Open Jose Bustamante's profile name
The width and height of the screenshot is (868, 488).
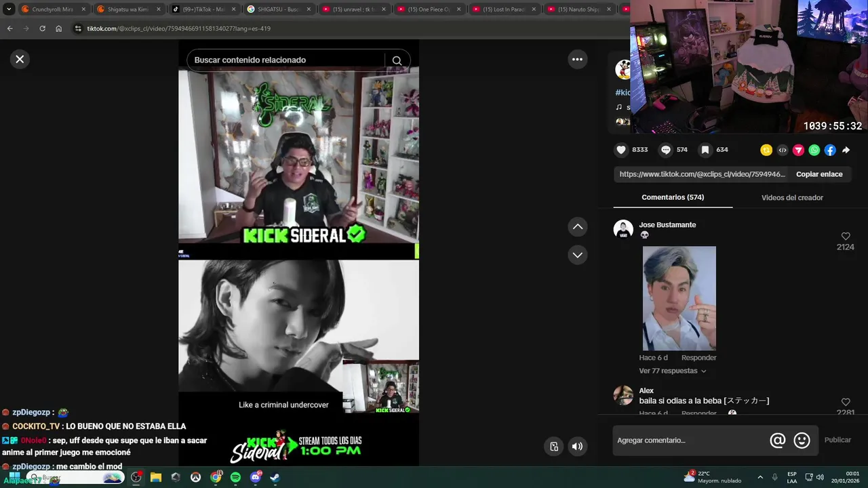tap(667, 225)
